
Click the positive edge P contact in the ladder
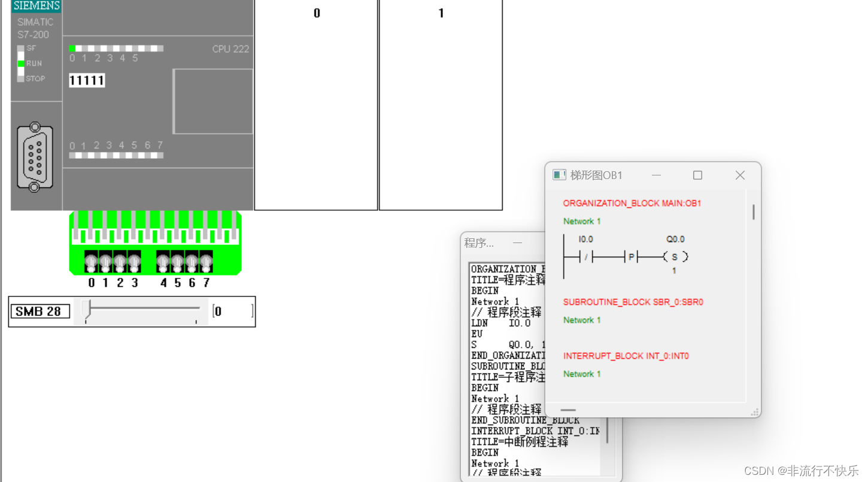point(631,257)
